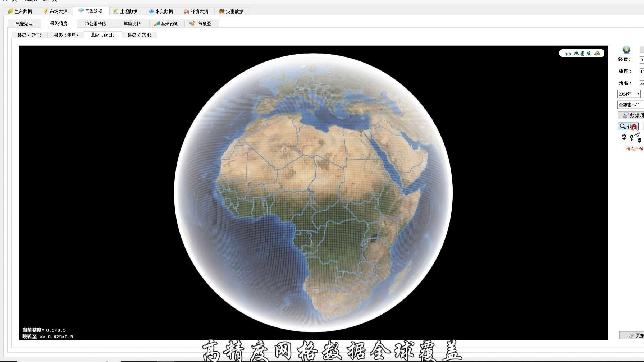Open the 全要素-all element dropdown
Viewport: 644px width, 362px height.
pos(631,105)
